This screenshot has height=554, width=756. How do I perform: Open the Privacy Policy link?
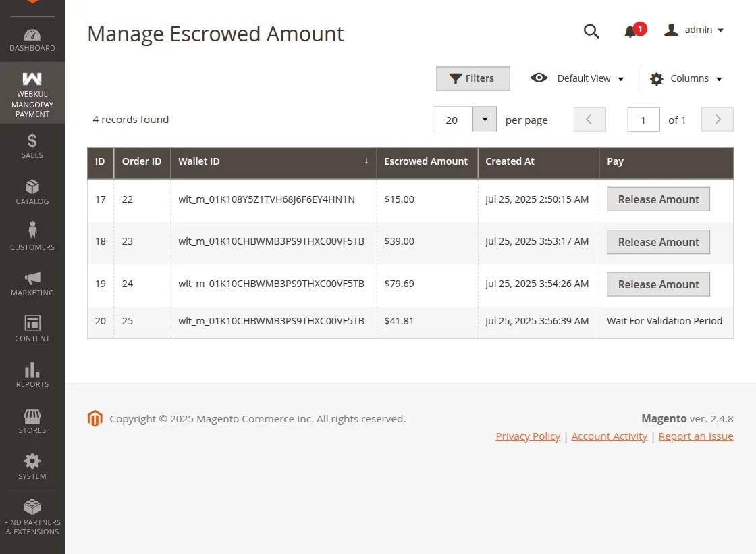(x=528, y=436)
